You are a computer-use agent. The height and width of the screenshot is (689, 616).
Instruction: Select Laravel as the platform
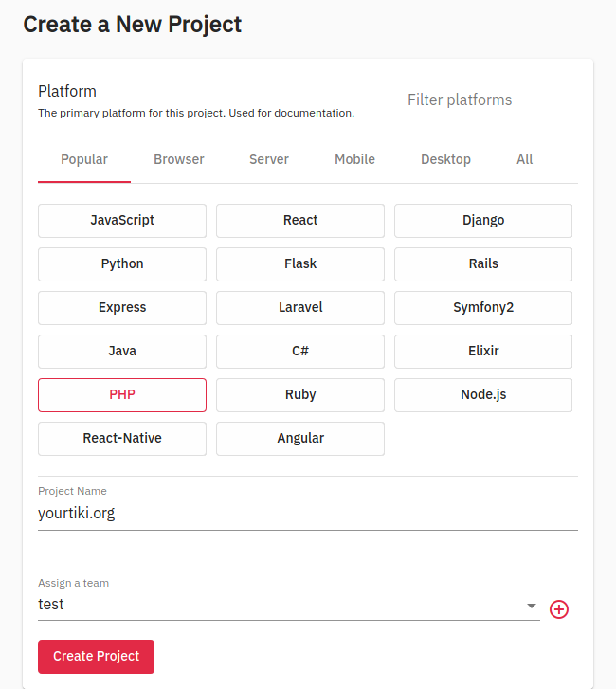click(300, 307)
